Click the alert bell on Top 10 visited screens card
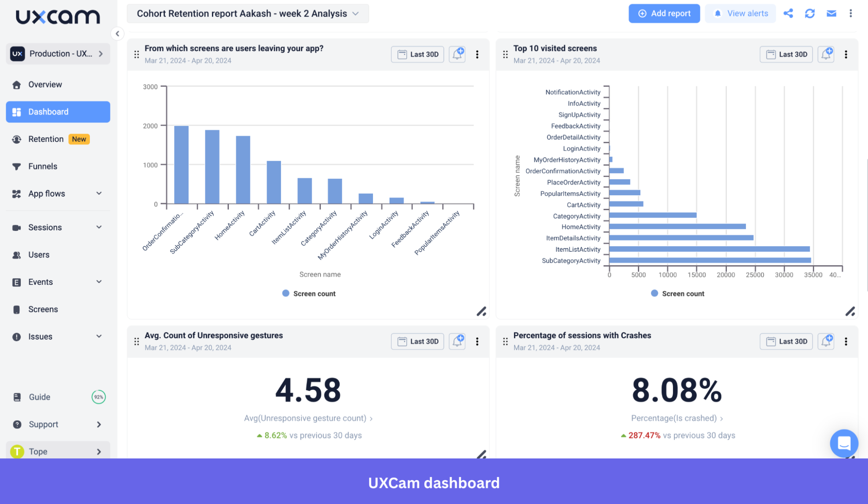This screenshot has height=504, width=868. click(x=825, y=54)
